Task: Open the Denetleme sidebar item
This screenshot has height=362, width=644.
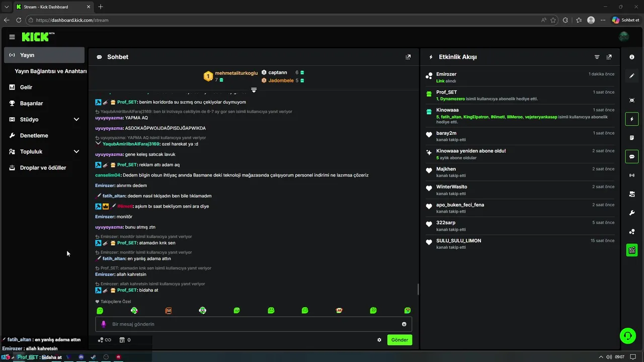Action: click(x=44, y=136)
